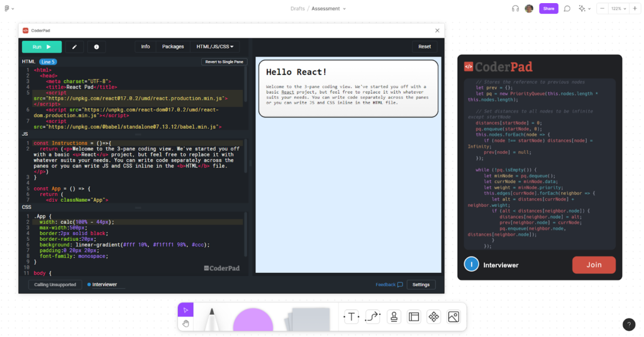This screenshot has width=644, height=337.
Task: Expand the HTML/JS/CSS language dropdown
Action: pyautogui.click(x=214, y=47)
